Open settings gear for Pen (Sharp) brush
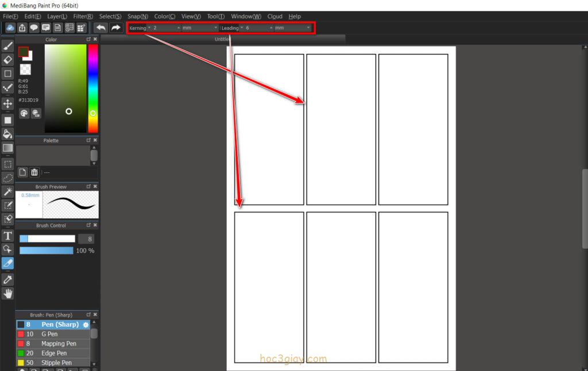The image size is (588, 371). point(86,324)
